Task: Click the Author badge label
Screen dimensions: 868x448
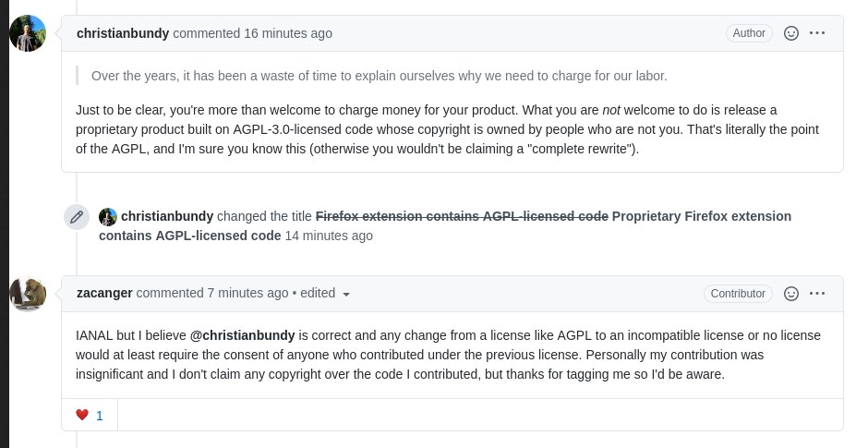Action: coord(749,33)
